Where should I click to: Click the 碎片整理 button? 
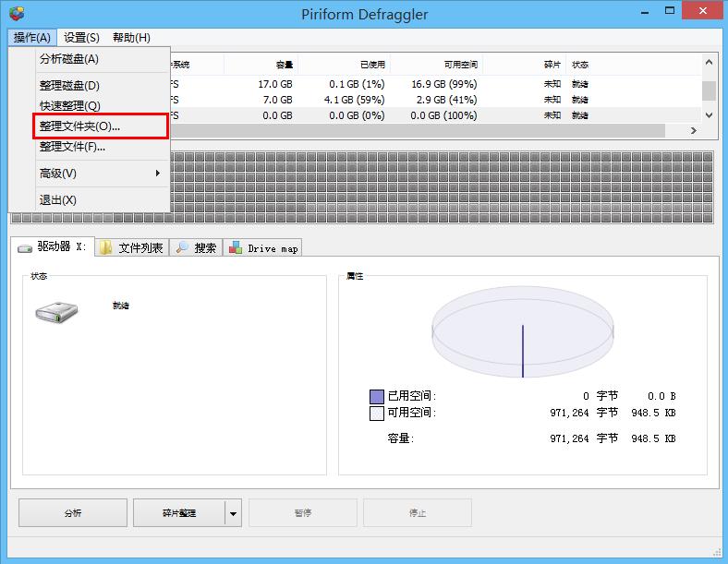tap(178, 513)
